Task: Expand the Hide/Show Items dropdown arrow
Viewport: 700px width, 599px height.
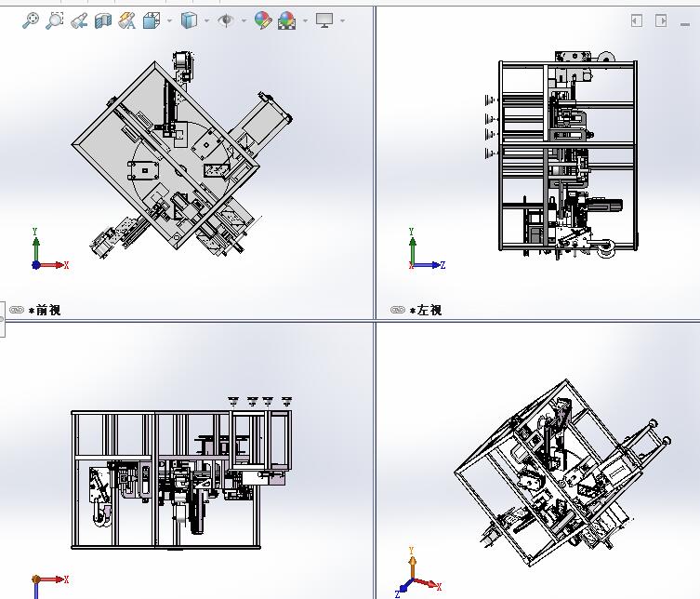Action: pos(244,20)
